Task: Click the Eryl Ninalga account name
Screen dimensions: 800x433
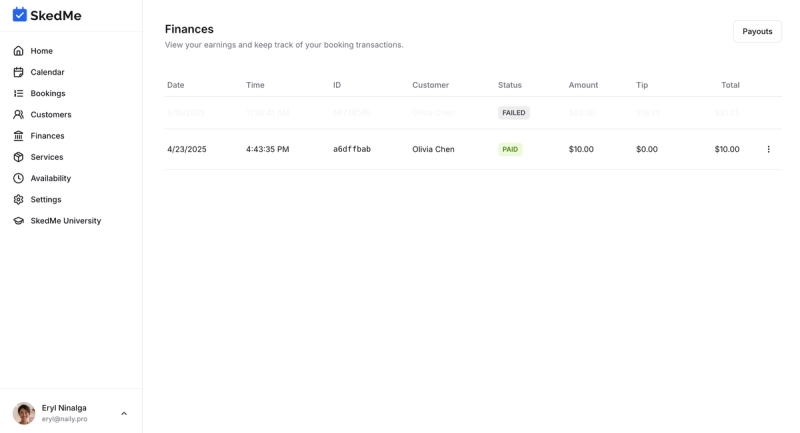Action: 64,408
